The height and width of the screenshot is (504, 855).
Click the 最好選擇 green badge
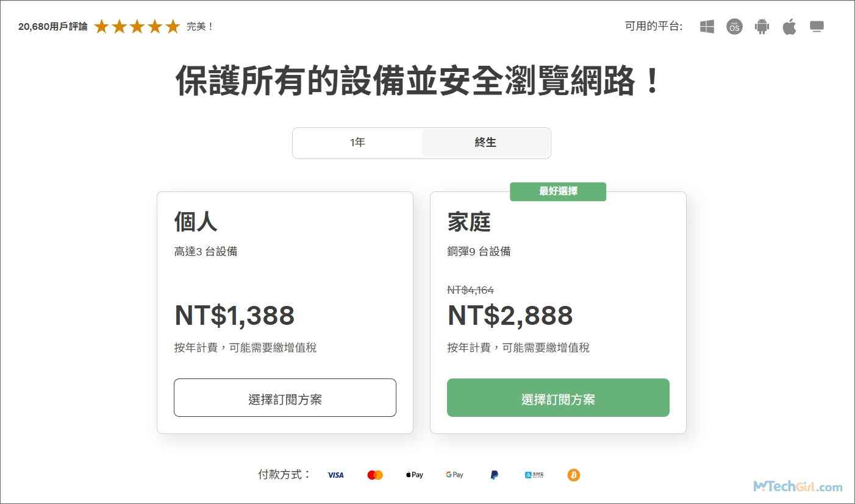tap(558, 191)
